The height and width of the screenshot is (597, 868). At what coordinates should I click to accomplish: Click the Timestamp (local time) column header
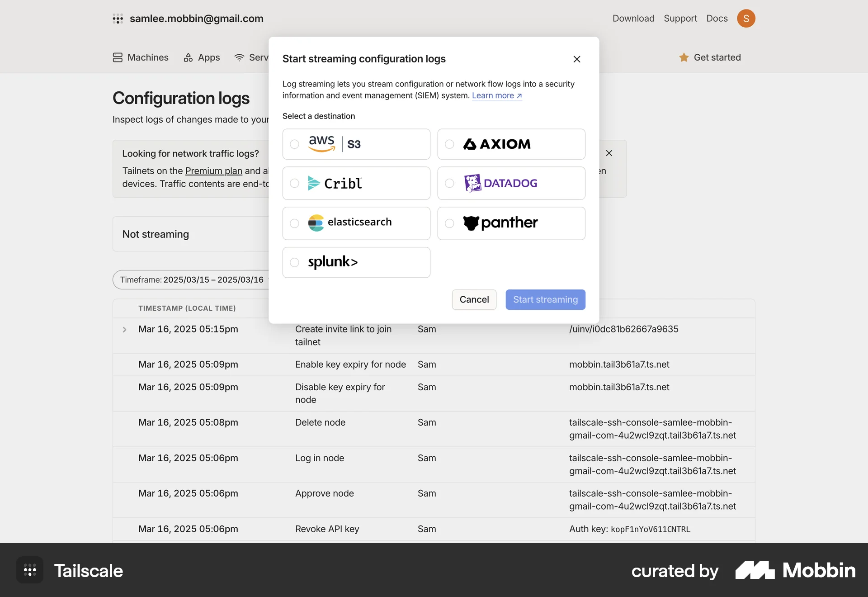(x=187, y=308)
